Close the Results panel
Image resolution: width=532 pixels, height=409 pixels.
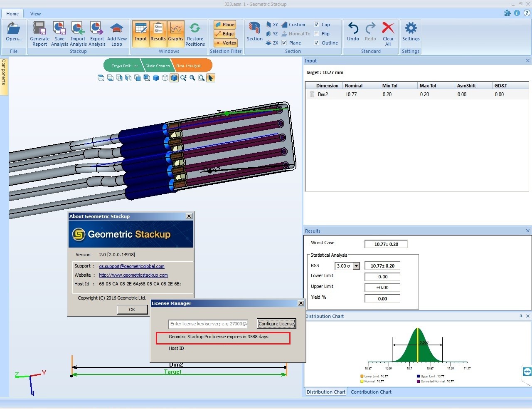click(x=528, y=231)
